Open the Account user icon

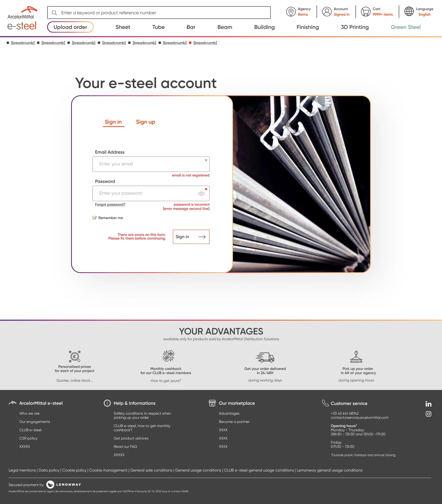[327, 12]
